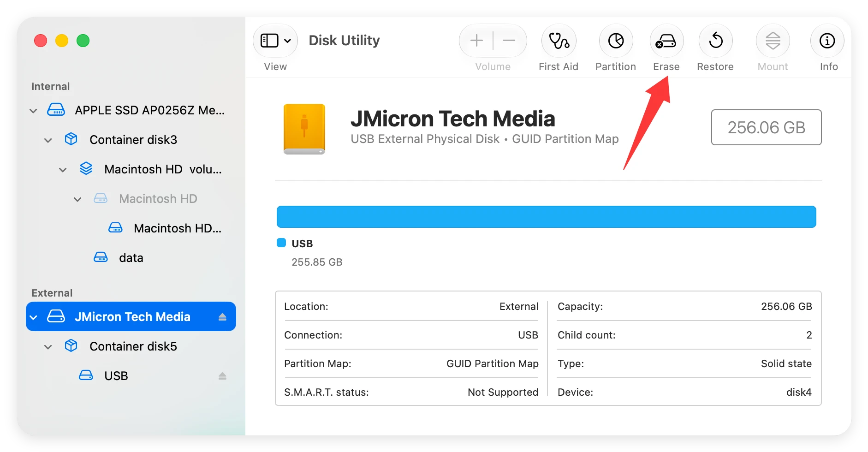Collapse Macintosh HD volumes group
This screenshot has width=868, height=452.
coord(63,170)
